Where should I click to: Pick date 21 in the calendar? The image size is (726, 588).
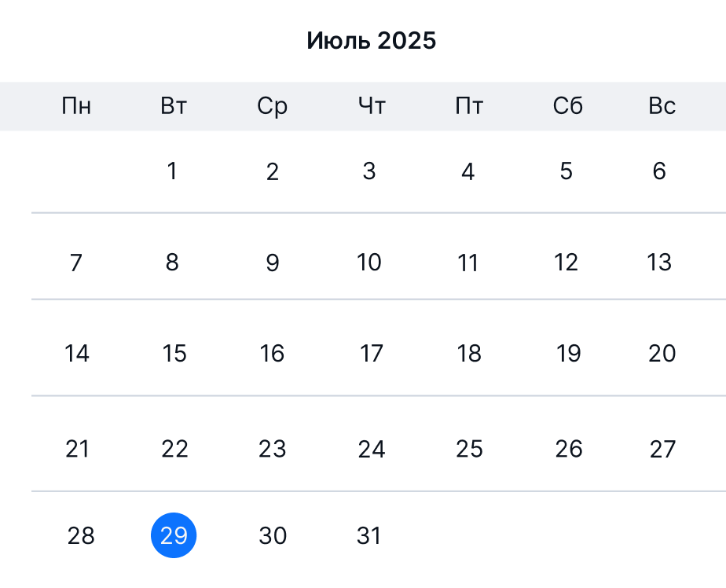77,449
